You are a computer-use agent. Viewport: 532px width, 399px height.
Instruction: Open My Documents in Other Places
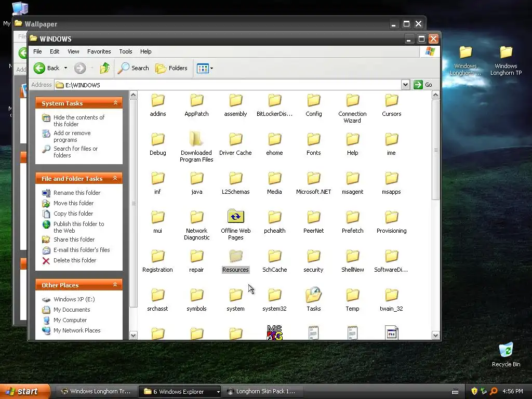point(72,310)
